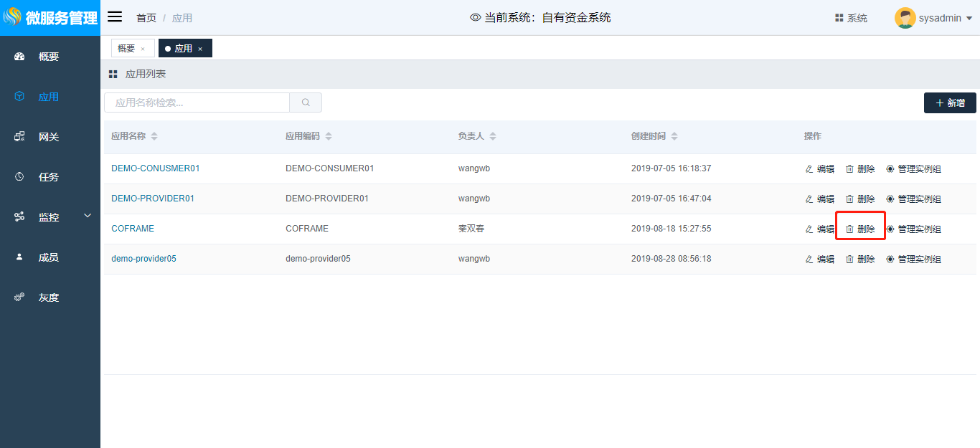
Task: Open the 任务 tasks sidebar item
Action: point(48,177)
